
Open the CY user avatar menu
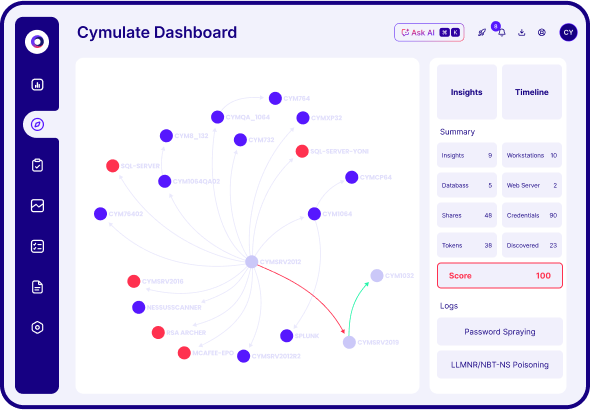click(568, 32)
